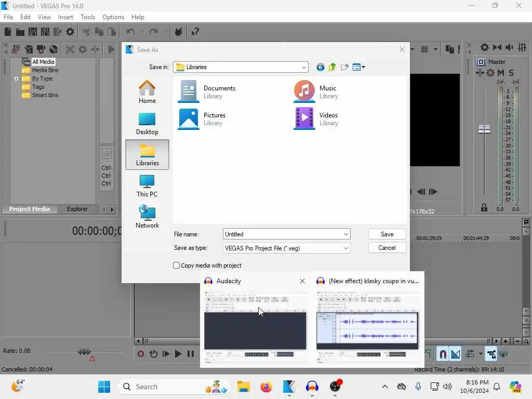Click the Cancel button in Save As
The width and height of the screenshot is (532, 399).
click(x=387, y=248)
